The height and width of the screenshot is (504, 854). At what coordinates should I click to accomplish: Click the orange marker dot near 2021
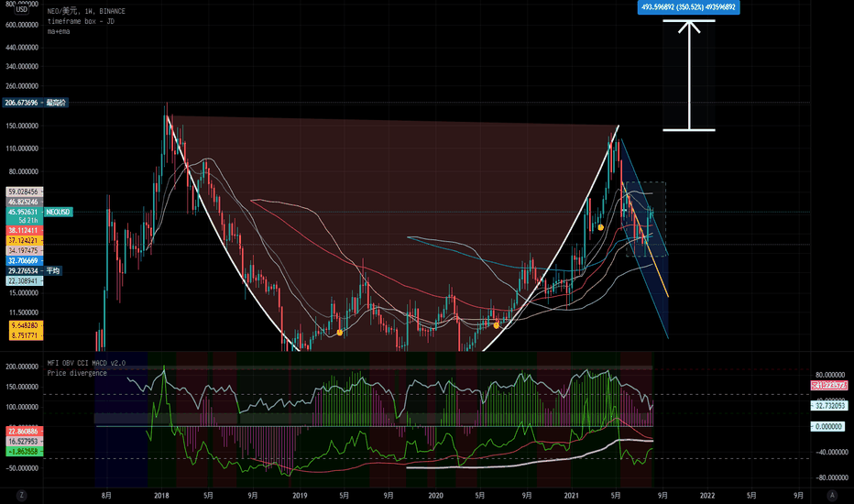tap(600, 227)
